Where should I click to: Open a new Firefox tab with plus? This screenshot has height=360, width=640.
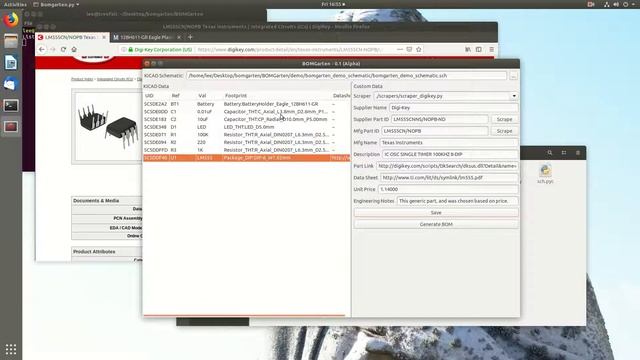[190, 37]
